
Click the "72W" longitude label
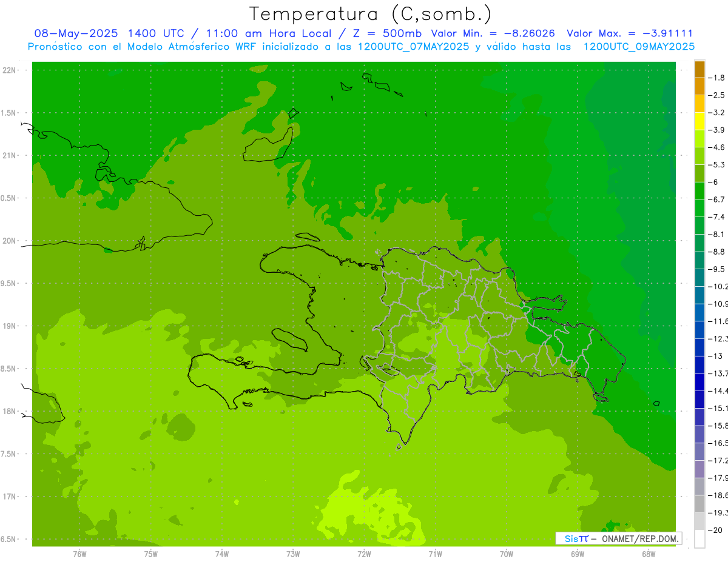pos(364,554)
